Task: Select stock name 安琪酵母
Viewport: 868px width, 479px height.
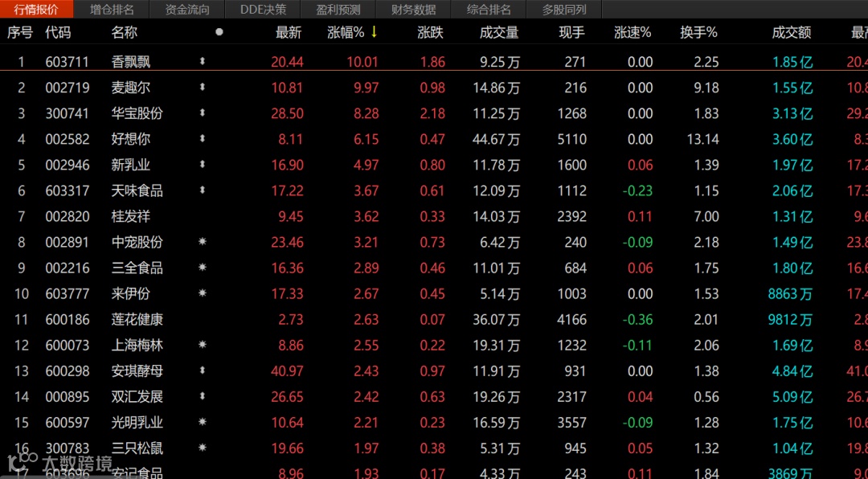Action: pyautogui.click(x=137, y=371)
